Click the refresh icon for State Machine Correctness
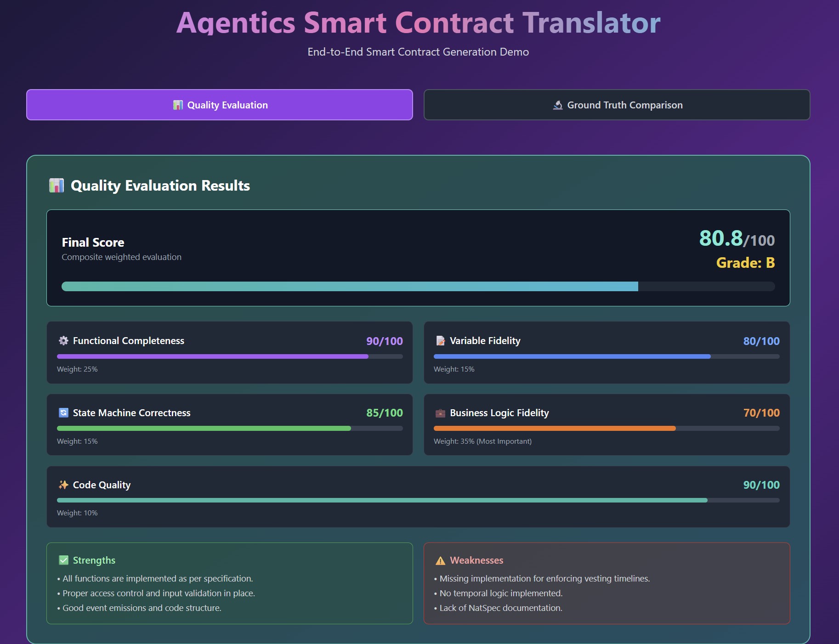 coord(63,412)
